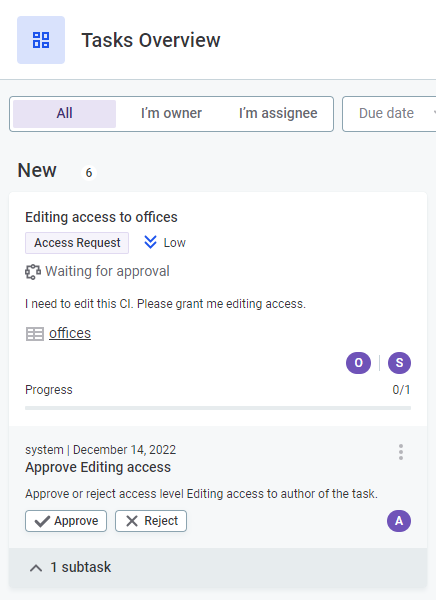436x600 pixels.
Task: Click the subtask assignee avatar labeled A
Action: 399,521
